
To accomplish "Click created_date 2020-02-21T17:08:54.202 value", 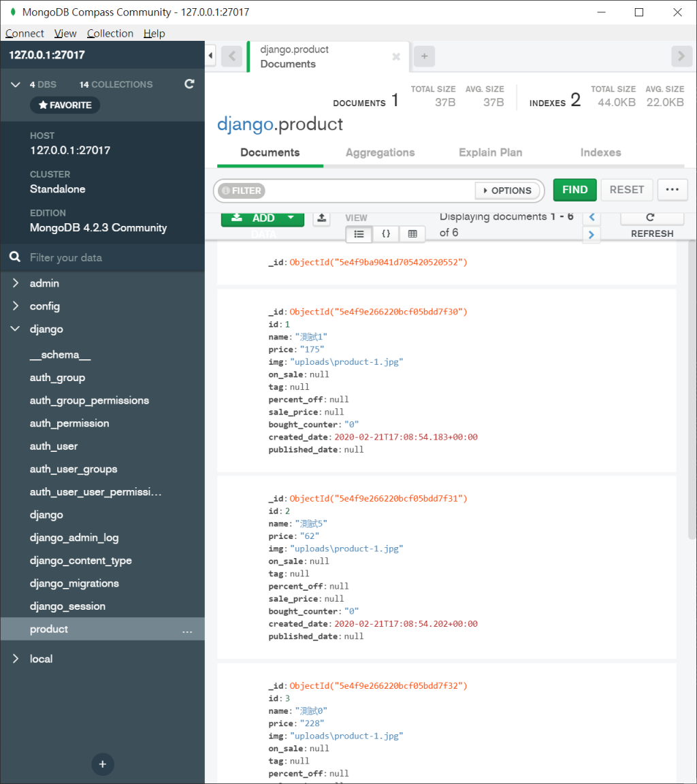I will pyautogui.click(x=406, y=623).
